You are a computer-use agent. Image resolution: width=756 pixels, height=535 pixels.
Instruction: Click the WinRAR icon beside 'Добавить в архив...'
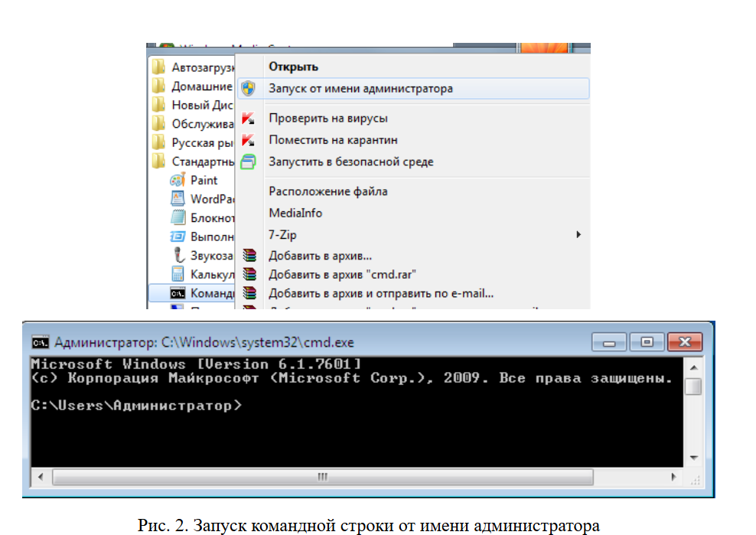[248, 256]
